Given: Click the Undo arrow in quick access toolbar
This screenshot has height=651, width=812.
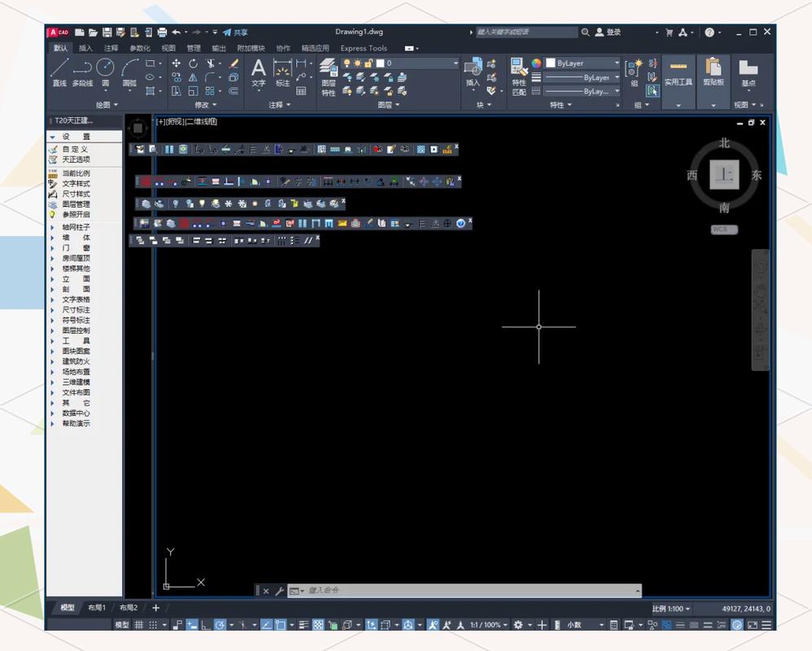Looking at the screenshot, I should (x=176, y=32).
